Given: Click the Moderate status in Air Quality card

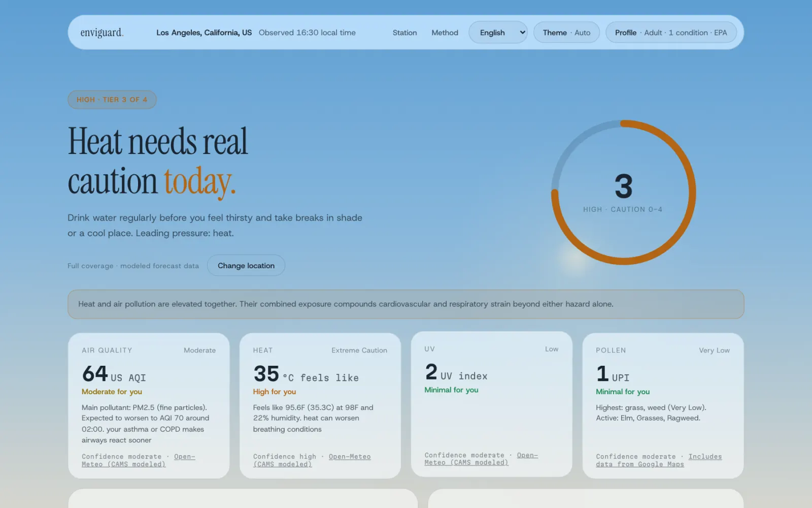Looking at the screenshot, I should [199, 351].
